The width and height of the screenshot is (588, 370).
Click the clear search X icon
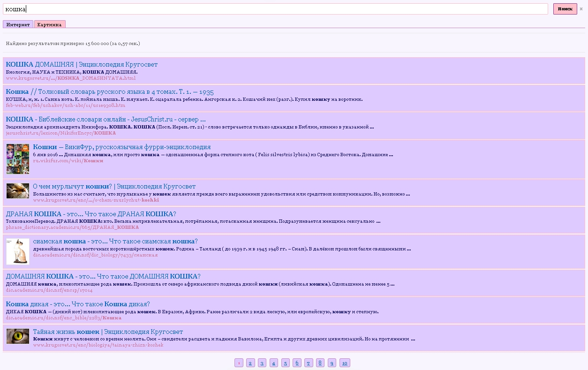coord(581,9)
